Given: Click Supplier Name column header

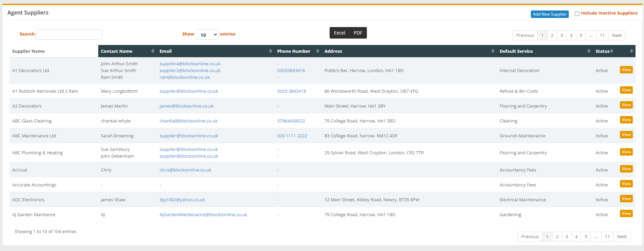Looking at the screenshot, I should pos(54,51).
